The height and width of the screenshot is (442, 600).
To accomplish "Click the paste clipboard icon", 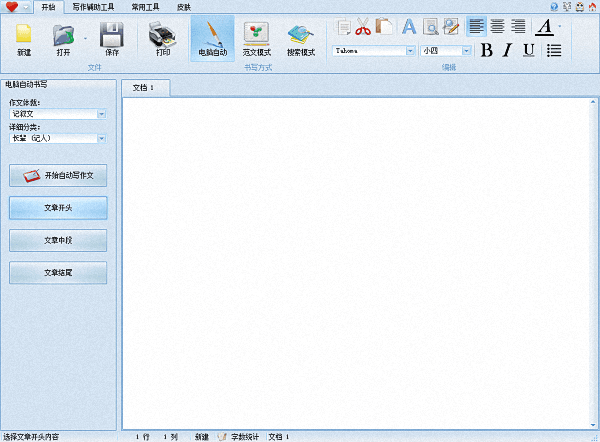I will pos(383,27).
